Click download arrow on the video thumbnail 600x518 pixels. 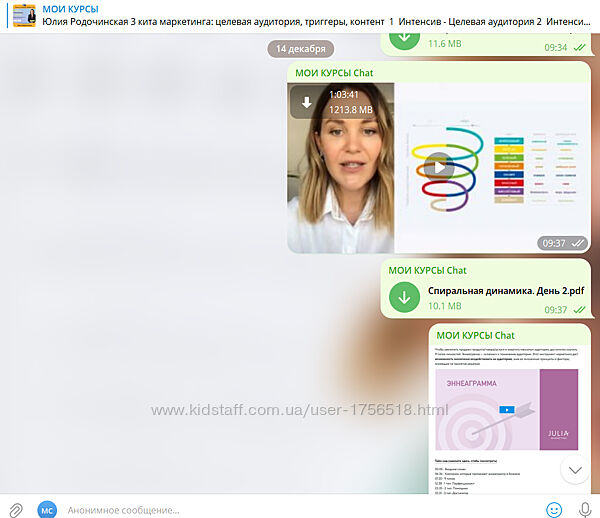pyautogui.click(x=307, y=102)
